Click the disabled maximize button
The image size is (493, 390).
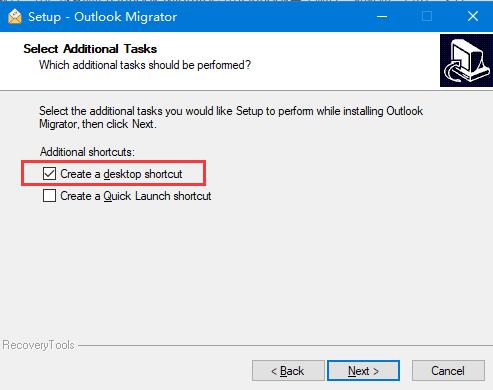(427, 16)
